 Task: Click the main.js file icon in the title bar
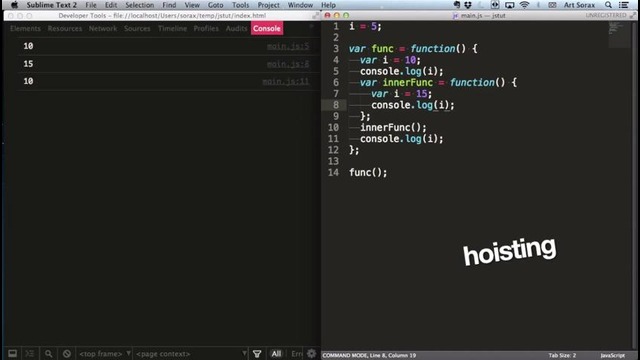455,16
